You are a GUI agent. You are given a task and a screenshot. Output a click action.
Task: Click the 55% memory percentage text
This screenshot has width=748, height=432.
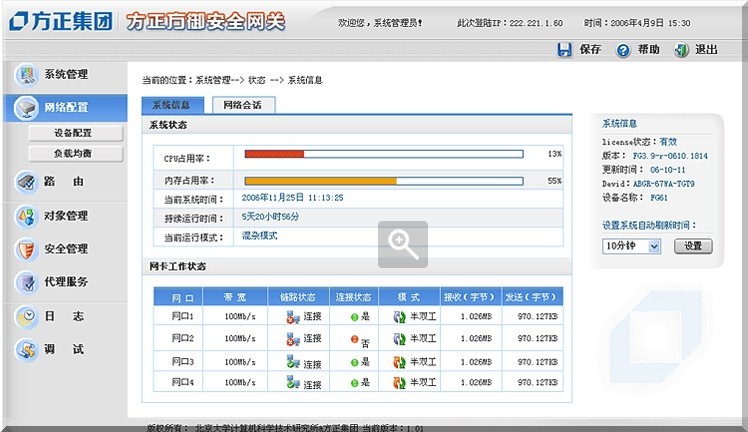(x=555, y=181)
